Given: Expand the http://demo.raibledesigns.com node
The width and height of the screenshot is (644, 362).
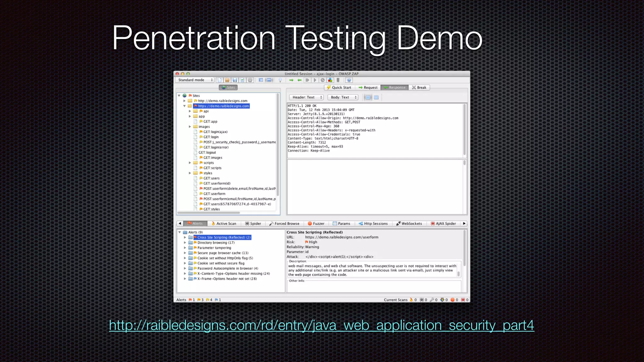Looking at the screenshot, I should point(185,101).
